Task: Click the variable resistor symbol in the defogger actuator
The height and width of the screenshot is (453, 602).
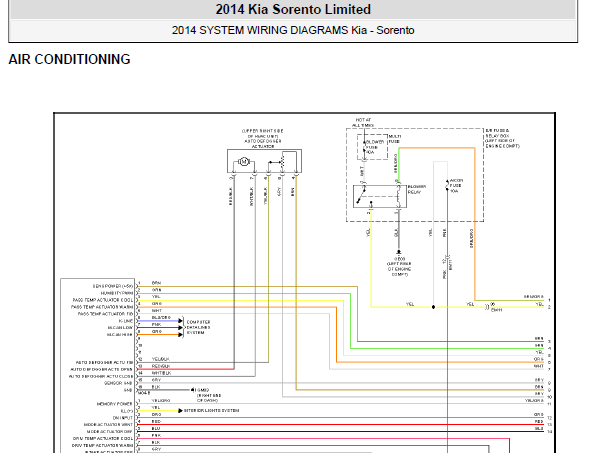Action: click(283, 162)
